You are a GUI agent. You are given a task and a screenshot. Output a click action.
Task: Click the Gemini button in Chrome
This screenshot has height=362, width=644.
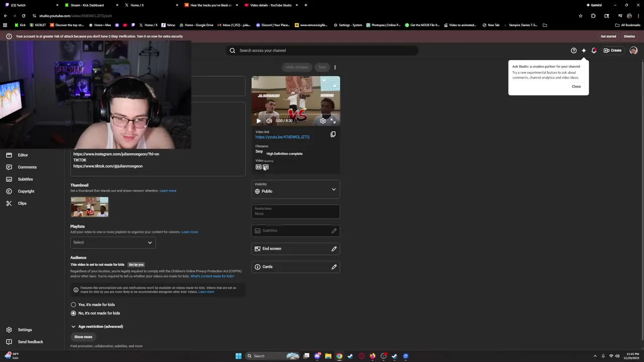tap(594, 5)
